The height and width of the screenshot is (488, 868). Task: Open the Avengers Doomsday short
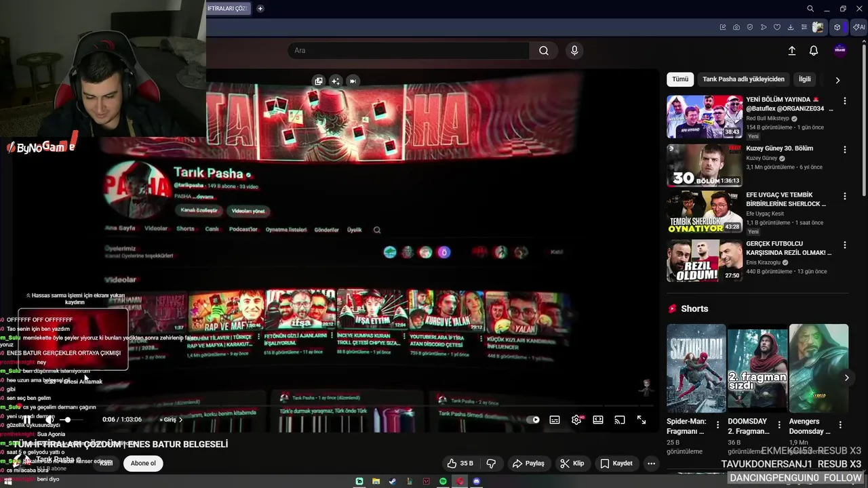(x=818, y=368)
